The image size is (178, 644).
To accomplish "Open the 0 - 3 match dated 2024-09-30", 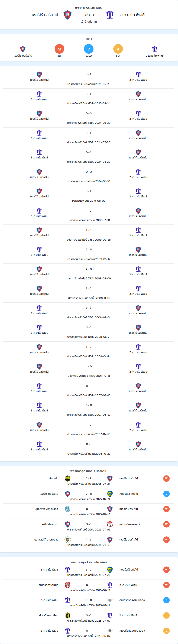I will click(x=89, y=118).
